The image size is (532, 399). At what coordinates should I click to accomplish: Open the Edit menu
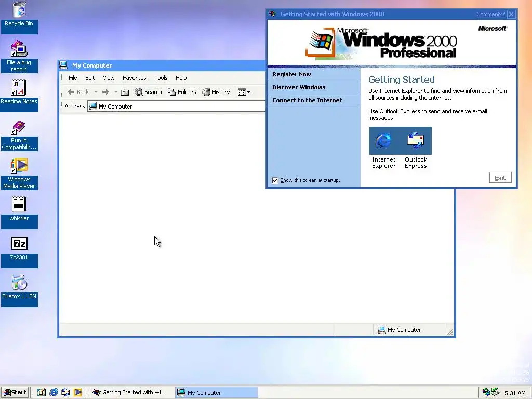[90, 78]
